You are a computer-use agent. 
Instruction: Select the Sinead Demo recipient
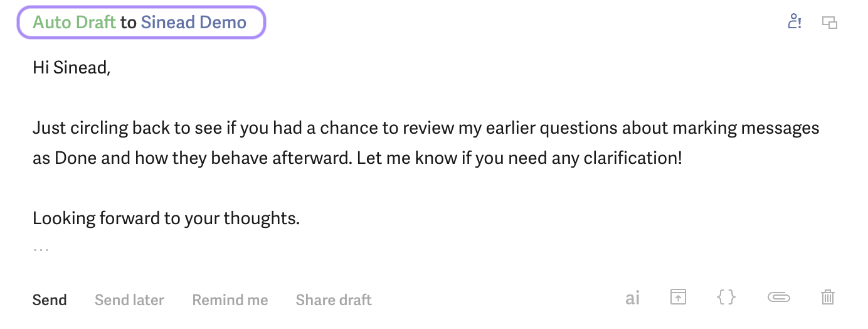(193, 23)
